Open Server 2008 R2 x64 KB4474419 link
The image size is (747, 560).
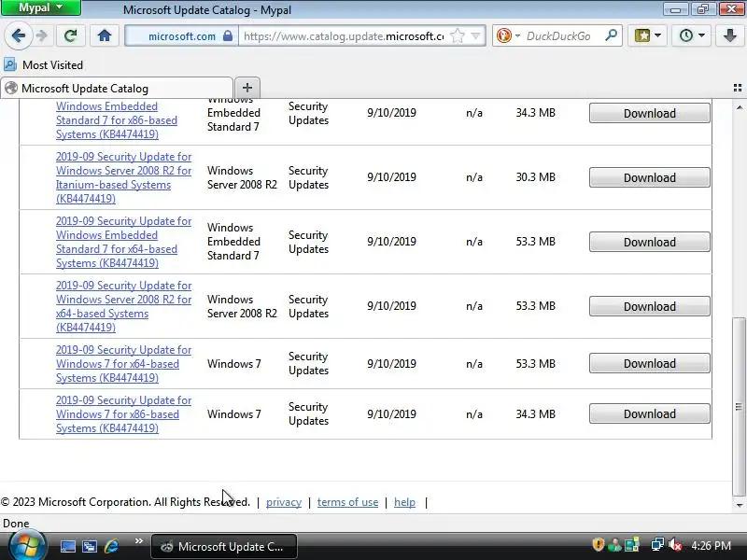click(123, 306)
